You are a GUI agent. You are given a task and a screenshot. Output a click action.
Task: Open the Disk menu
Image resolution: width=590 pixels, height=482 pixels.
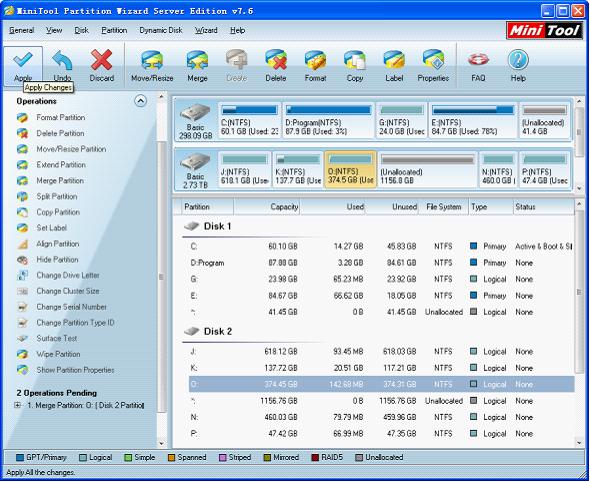coord(81,30)
